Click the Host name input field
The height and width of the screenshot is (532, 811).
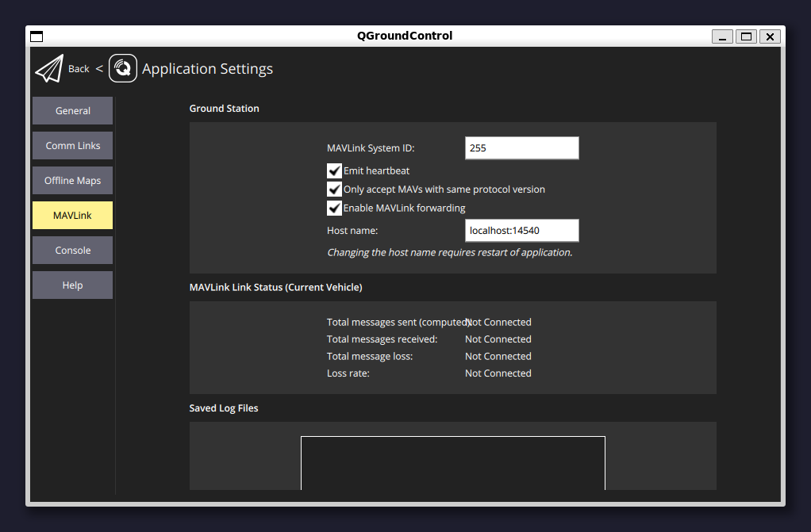(x=522, y=231)
